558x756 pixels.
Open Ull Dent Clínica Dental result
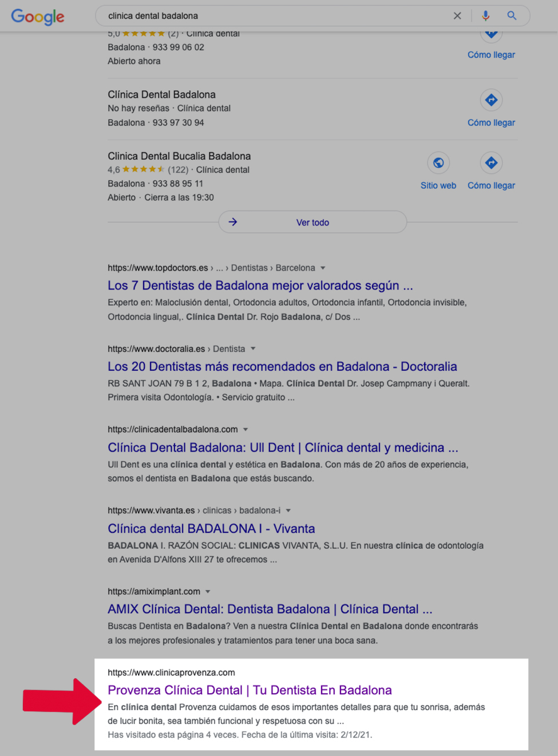click(283, 448)
